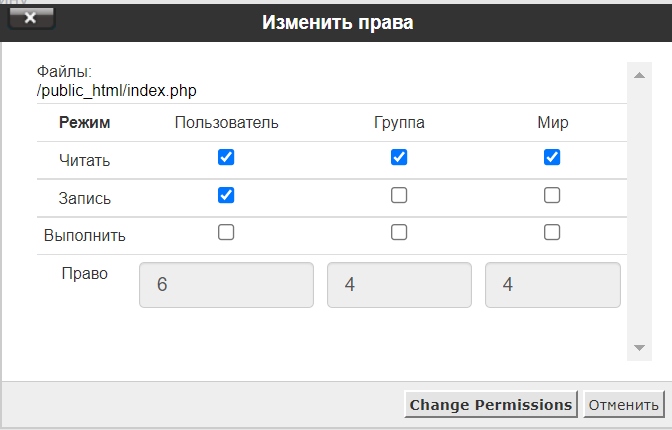Enable Запись permission for Мир
This screenshot has height=430, width=672.
click(552, 195)
